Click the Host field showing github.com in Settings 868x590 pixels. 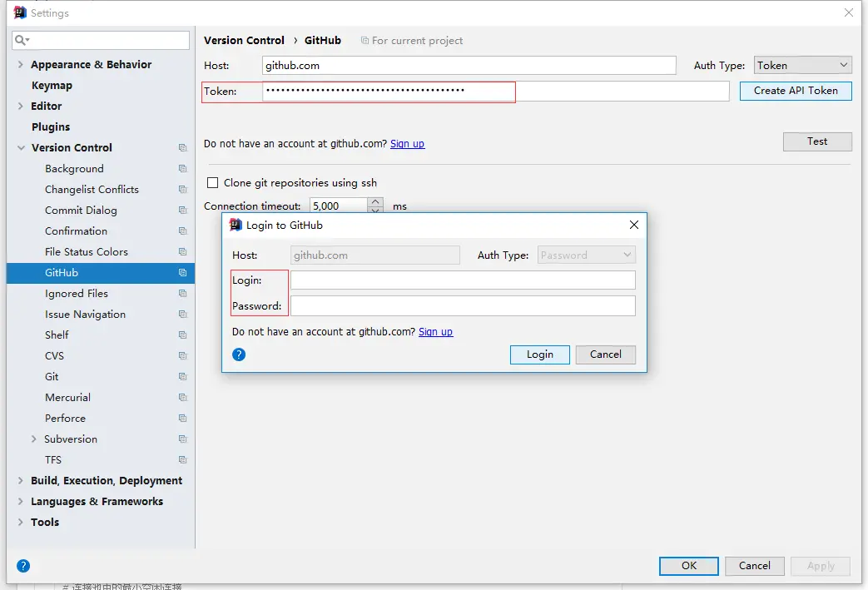(469, 65)
